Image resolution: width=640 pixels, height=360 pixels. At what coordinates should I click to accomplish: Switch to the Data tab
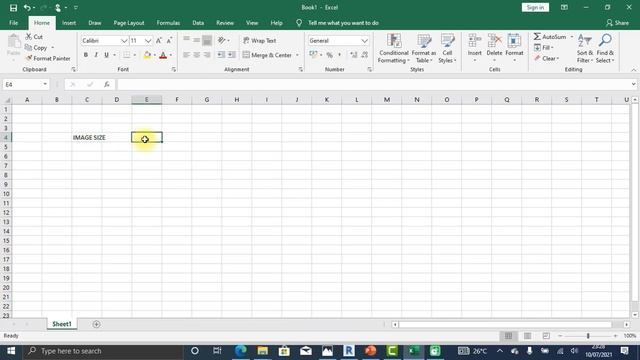pos(198,23)
